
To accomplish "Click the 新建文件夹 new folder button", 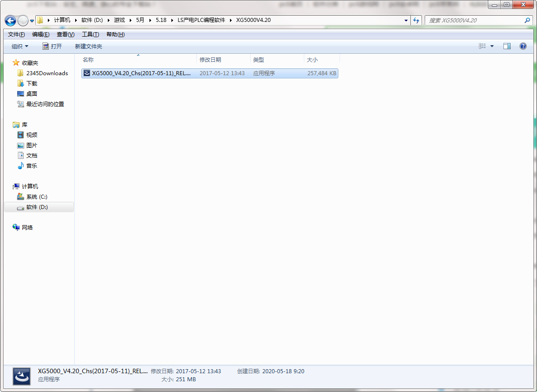I will [88, 47].
